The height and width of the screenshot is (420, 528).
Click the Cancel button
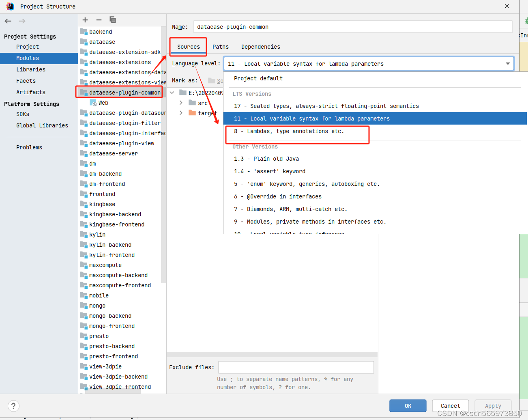pos(451,406)
